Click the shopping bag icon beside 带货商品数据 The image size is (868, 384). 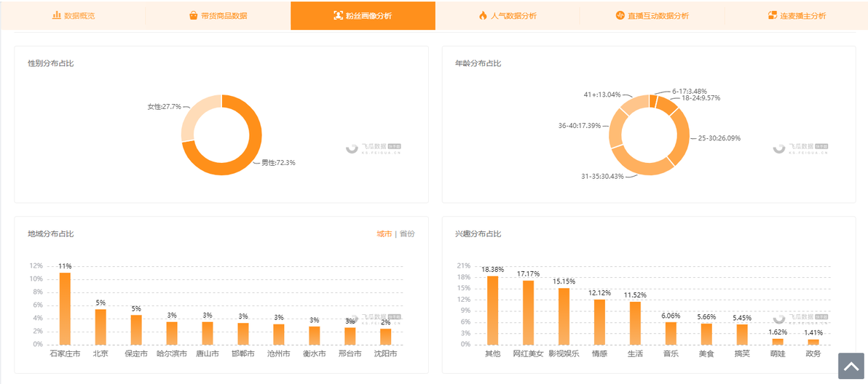(x=193, y=15)
